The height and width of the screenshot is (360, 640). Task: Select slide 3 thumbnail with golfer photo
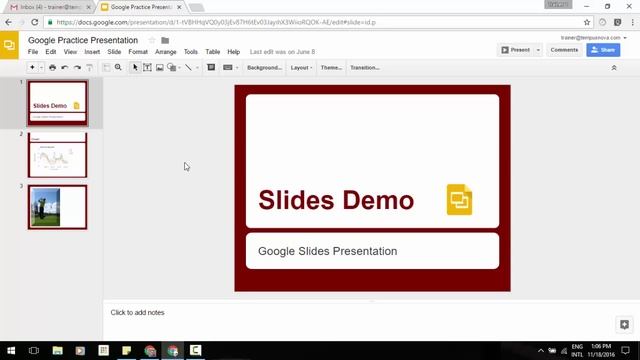tap(58, 207)
